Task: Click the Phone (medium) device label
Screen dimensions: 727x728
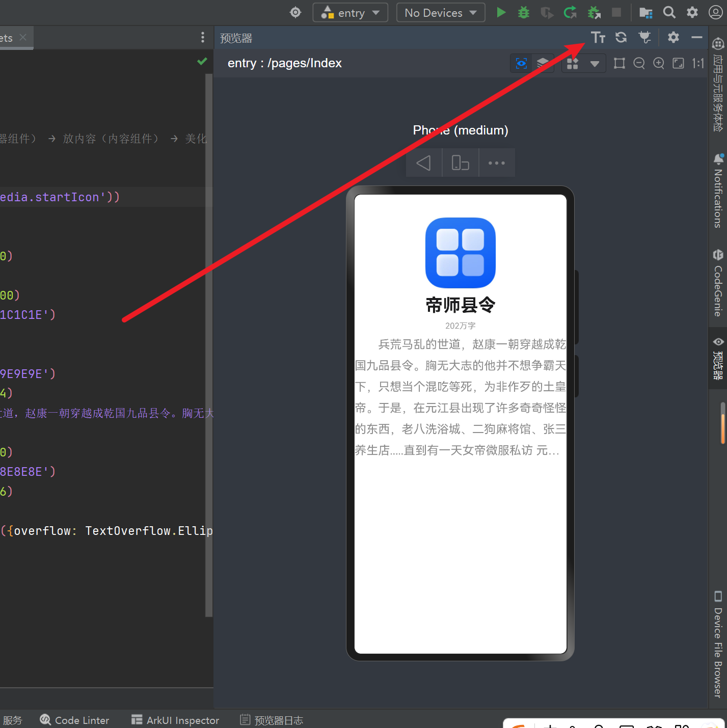Action: click(461, 130)
